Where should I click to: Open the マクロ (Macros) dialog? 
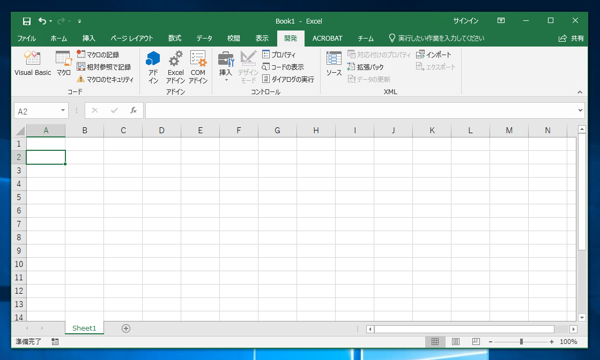point(64,64)
